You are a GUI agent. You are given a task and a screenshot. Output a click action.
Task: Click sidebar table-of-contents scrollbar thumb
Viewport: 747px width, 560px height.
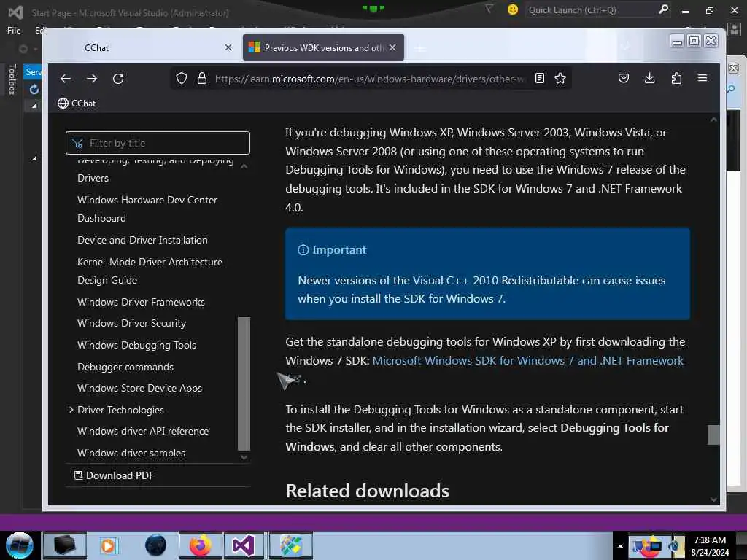pyautogui.click(x=244, y=384)
